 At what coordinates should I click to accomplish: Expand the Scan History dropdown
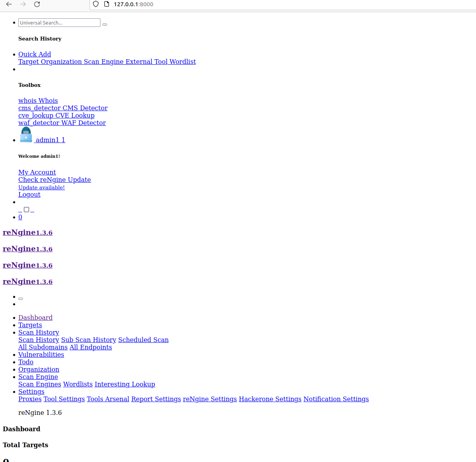tap(39, 332)
